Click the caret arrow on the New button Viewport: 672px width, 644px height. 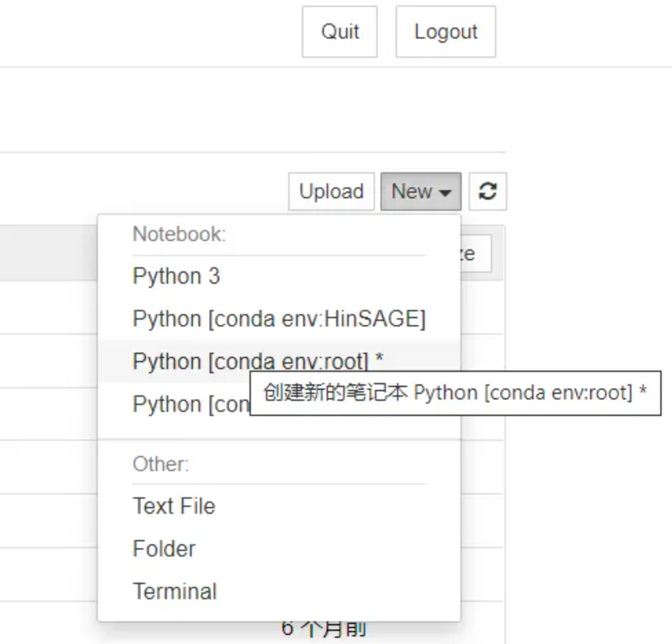[445, 193]
